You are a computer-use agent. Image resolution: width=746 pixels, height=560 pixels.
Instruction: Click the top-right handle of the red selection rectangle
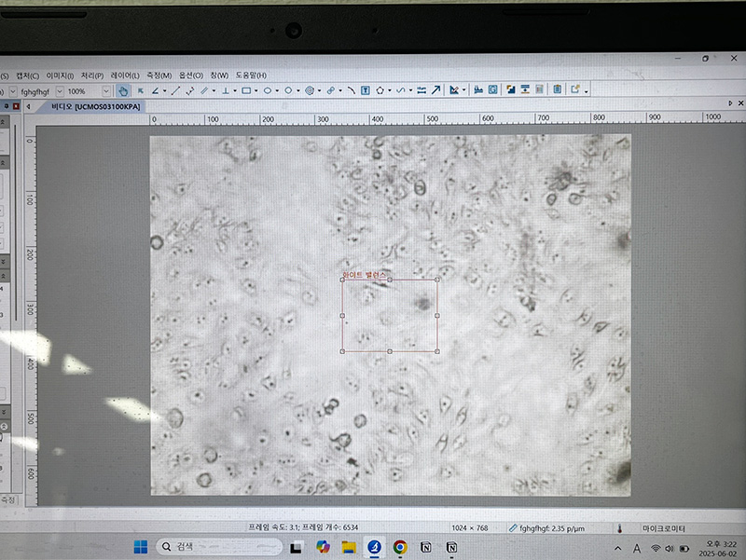(437, 280)
